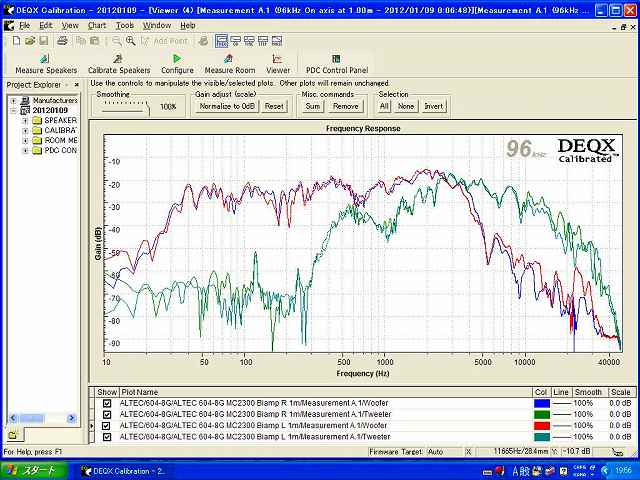Collapse the 20120109 project node
Viewport: 640px width, 480px height.
13,110
